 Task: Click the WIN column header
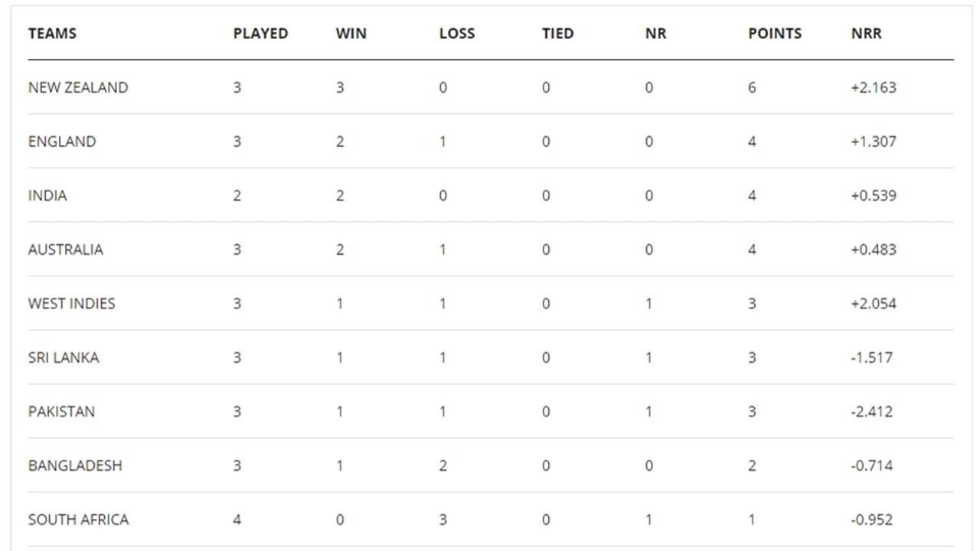[351, 34]
